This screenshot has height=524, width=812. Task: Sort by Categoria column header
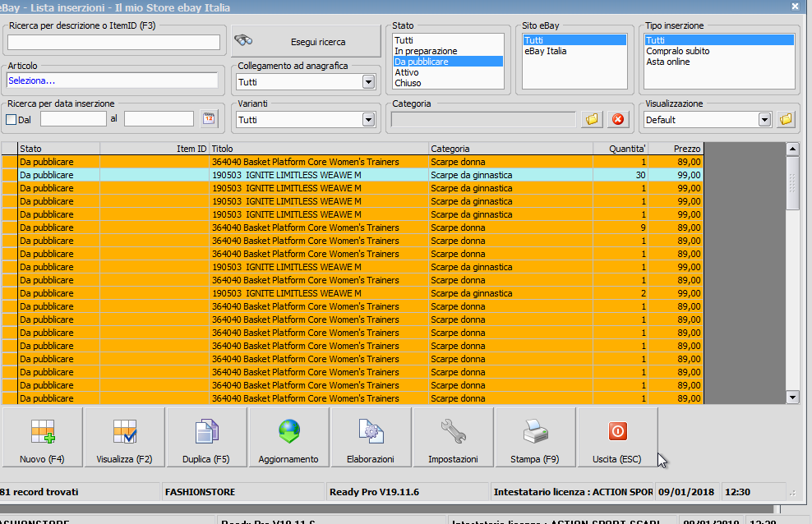[510, 149]
